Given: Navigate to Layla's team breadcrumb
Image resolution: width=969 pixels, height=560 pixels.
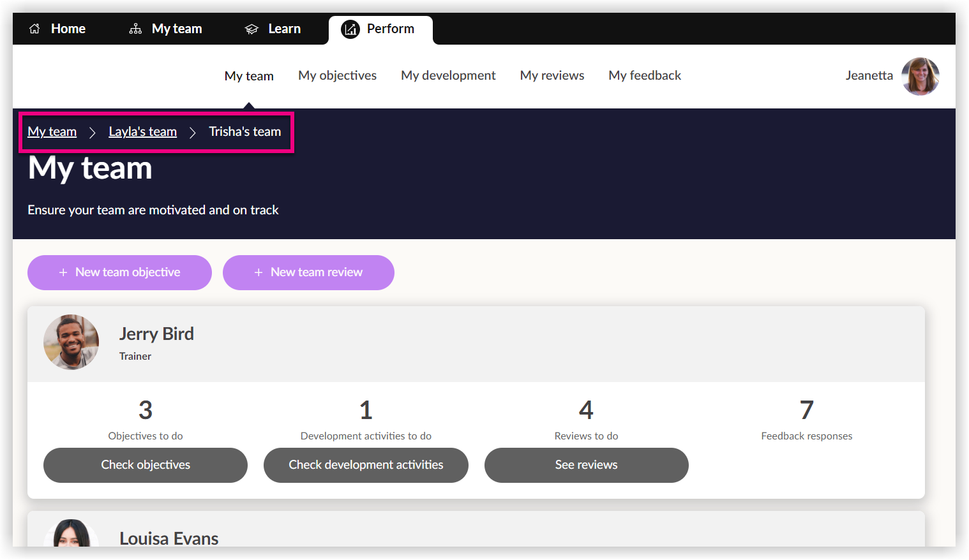Looking at the screenshot, I should [x=142, y=131].
